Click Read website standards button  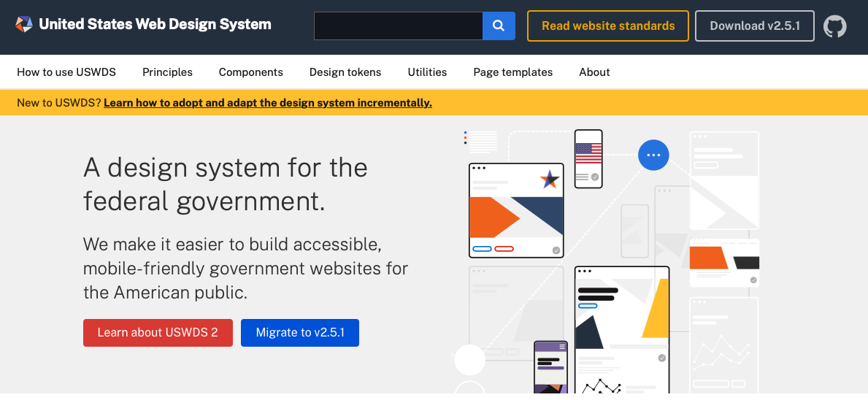(x=608, y=26)
